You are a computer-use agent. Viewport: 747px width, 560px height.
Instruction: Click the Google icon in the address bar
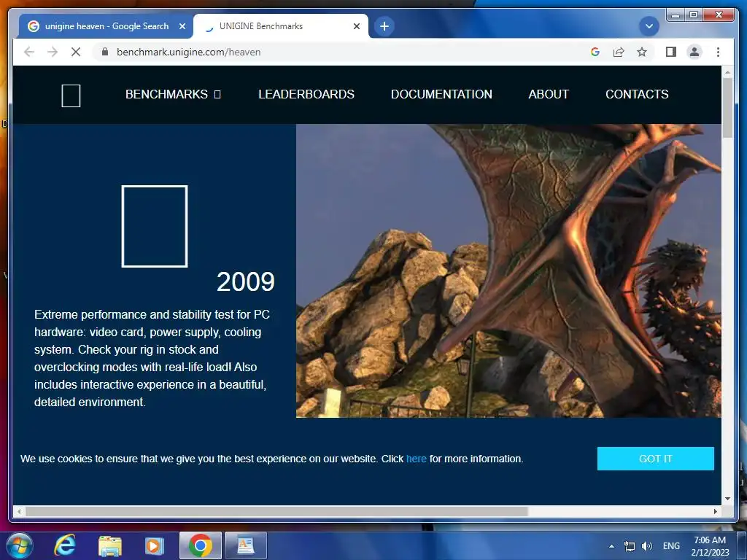click(595, 52)
